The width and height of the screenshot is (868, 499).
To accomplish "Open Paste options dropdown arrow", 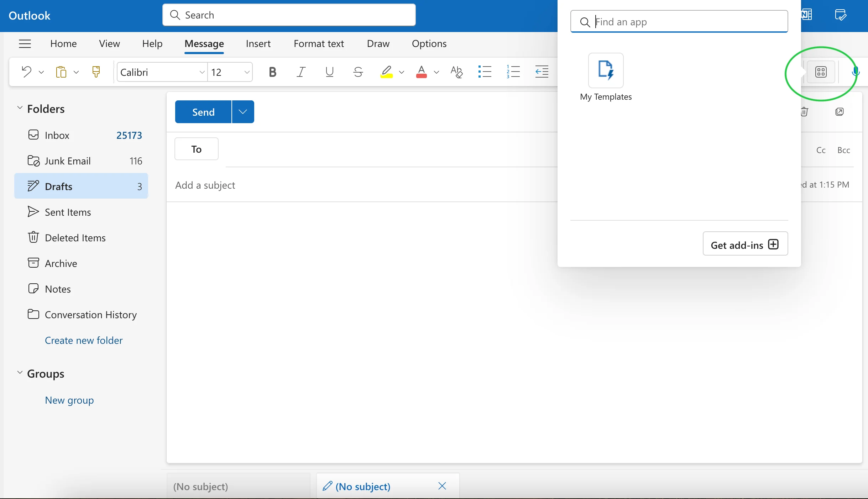I will click(76, 72).
